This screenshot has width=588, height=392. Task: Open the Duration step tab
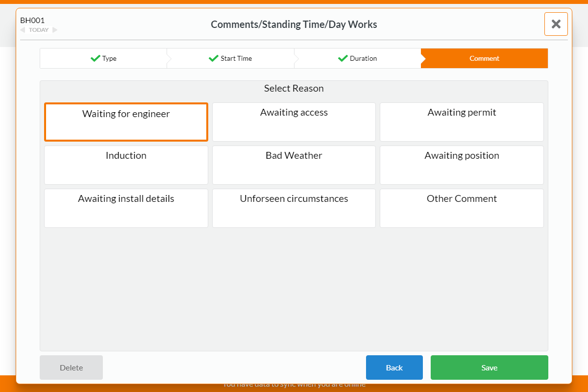point(357,58)
